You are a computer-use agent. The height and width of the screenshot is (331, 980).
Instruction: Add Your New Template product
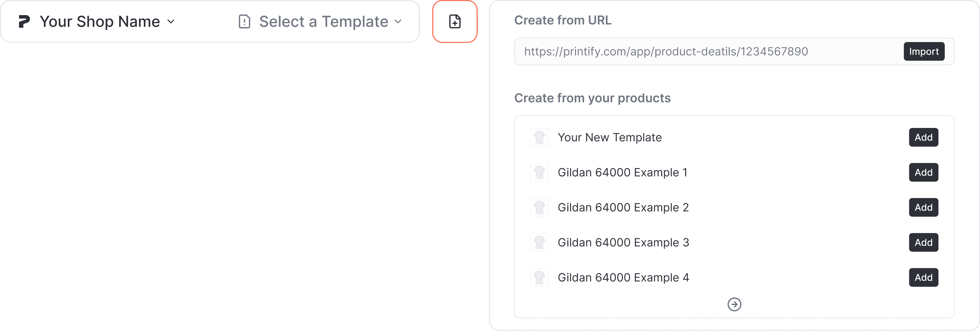(x=923, y=137)
